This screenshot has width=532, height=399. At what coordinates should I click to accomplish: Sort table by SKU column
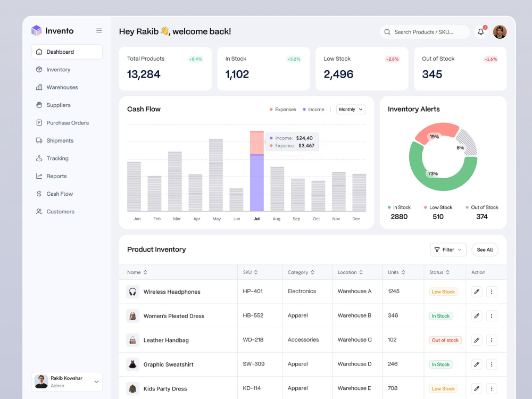point(251,272)
